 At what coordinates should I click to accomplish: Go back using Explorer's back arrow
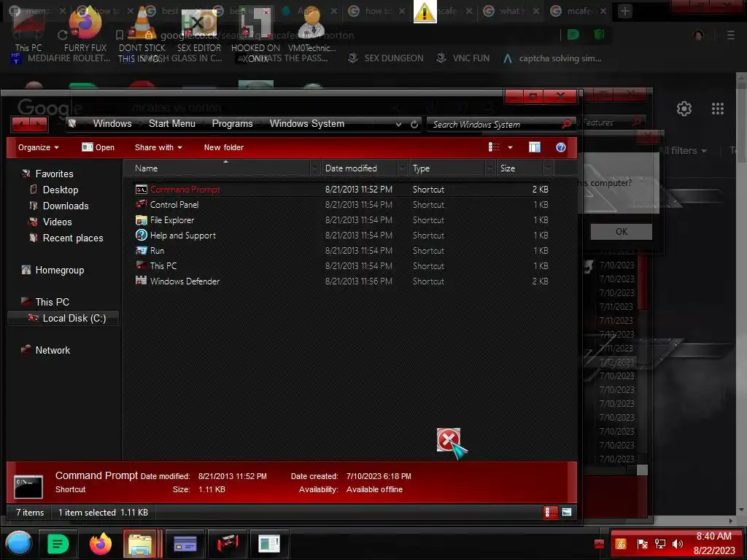pos(20,125)
